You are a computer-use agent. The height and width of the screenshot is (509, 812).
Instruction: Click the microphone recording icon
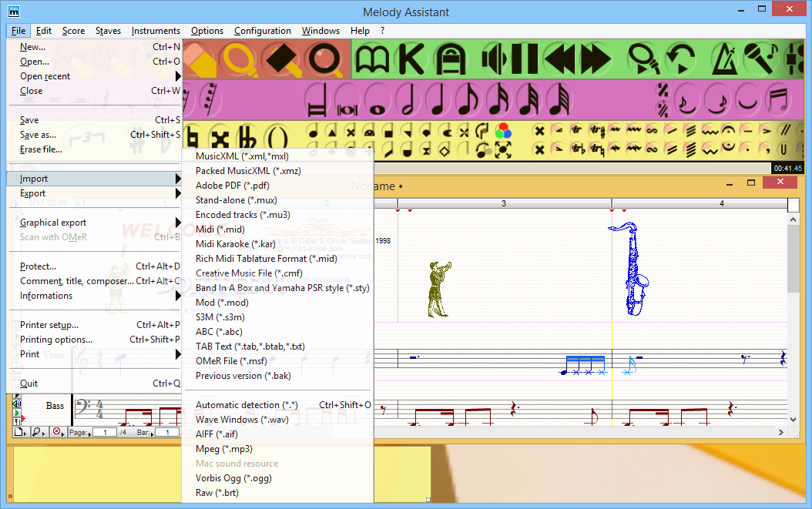[x=760, y=59]
